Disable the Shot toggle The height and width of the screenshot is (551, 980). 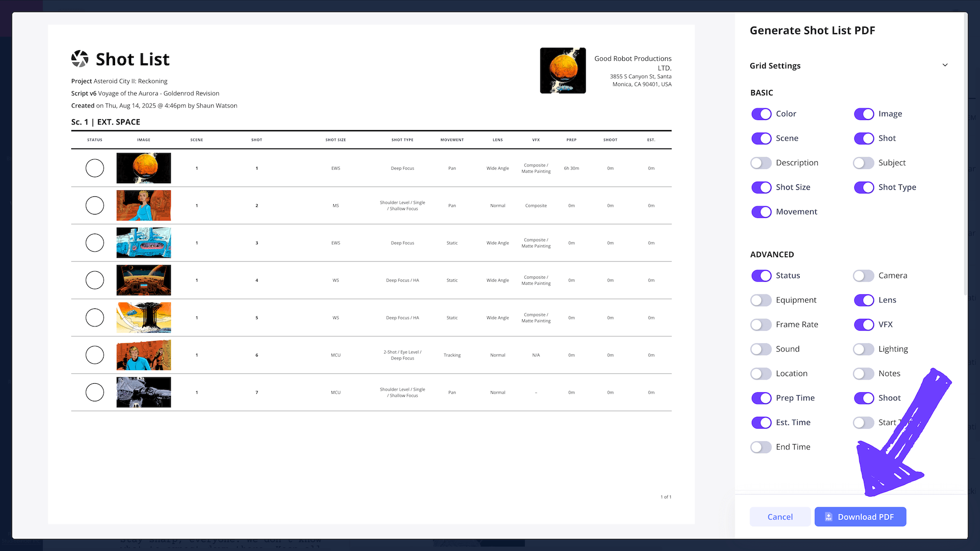click(x=864, y=139)
